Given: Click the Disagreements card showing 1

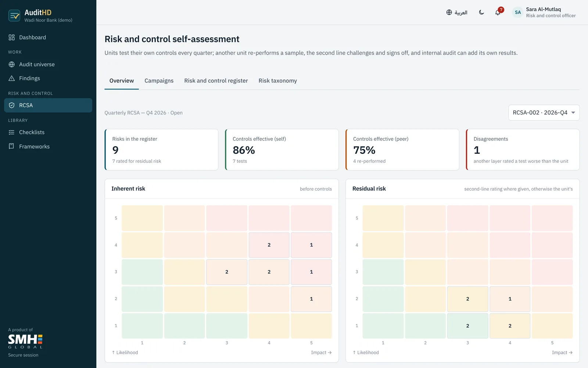Looking at the screenshot, I should coord(523,150).
